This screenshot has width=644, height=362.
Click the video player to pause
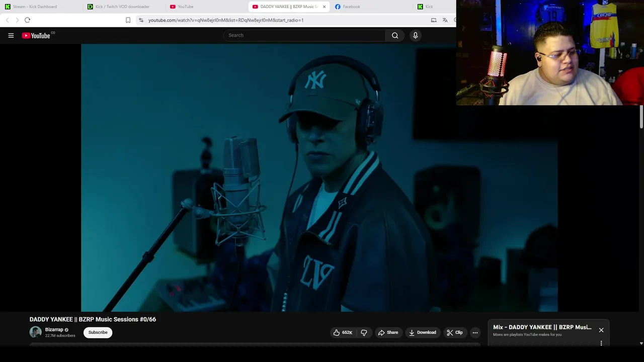coord(319,177)
